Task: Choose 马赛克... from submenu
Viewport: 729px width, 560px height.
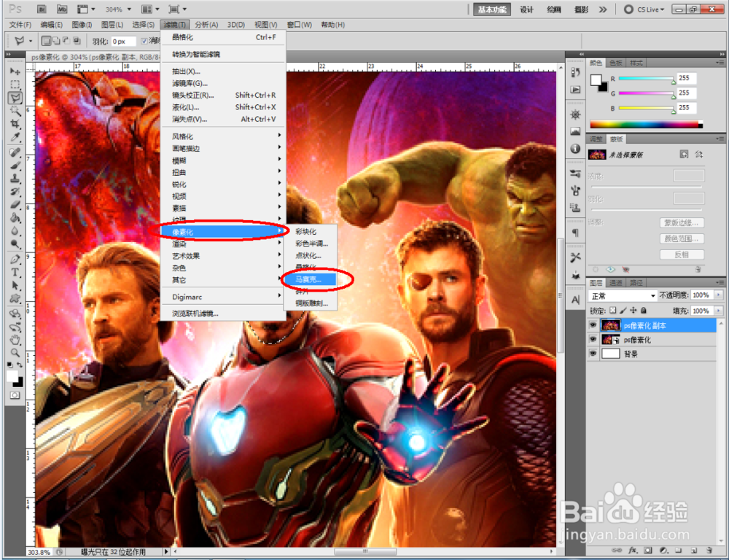Action: pyautogui.click(x=310, y=279)
